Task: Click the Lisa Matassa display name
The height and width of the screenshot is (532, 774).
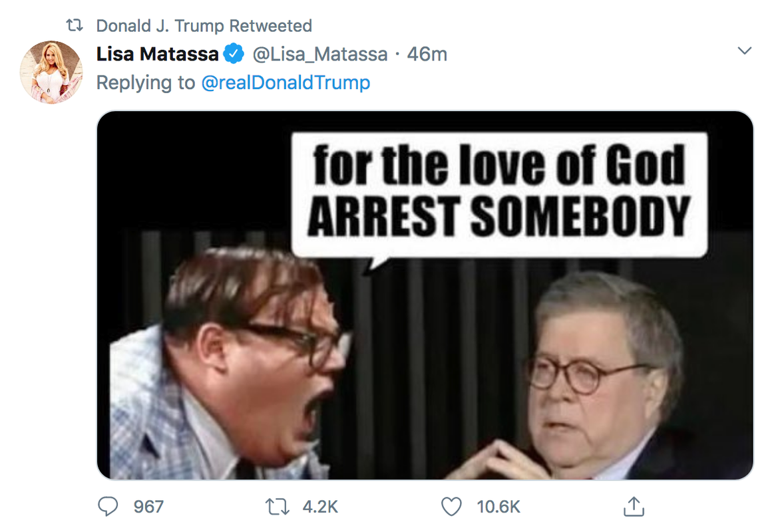Action: coord(157,54)
